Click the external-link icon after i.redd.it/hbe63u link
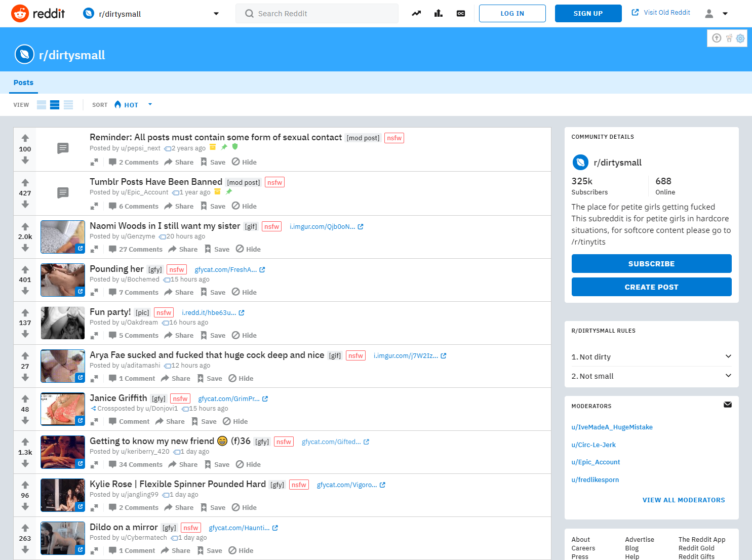Image resolution: width=752 pixels, height=560 pixels. pos(242,313)
